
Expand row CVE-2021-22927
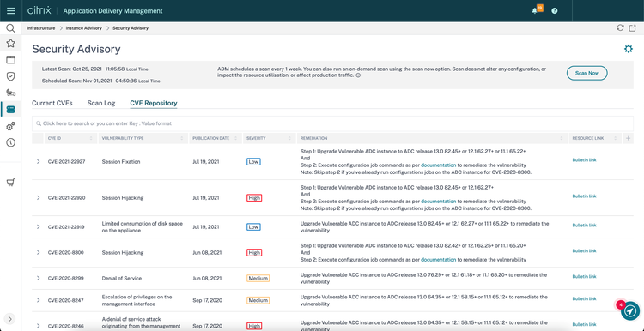click(38, 161)
